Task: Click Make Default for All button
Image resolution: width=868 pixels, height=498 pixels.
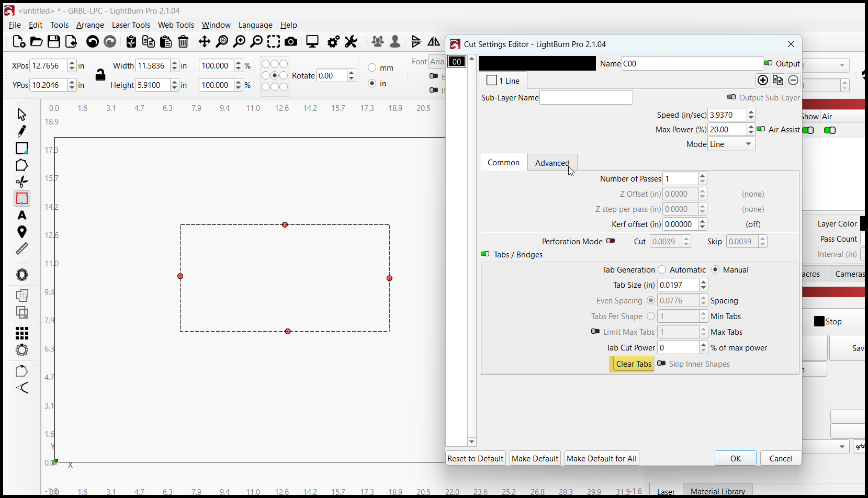Action: 602,459
